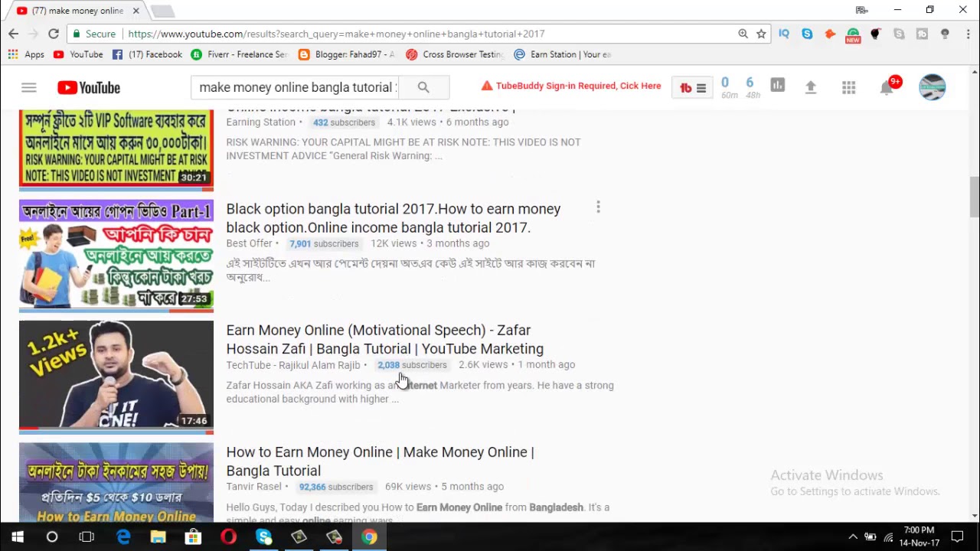980x551 pixels.
Task: Click the 432 subscribers badge
Action: (344, 122)
